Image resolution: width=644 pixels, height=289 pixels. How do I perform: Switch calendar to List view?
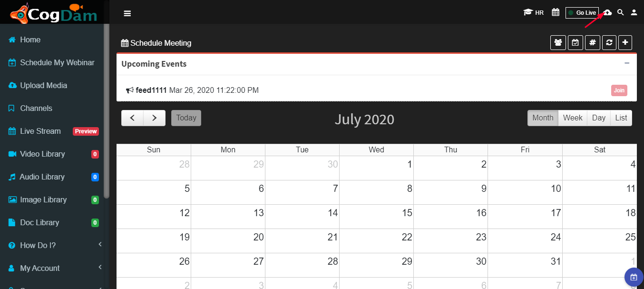[621, 118]
